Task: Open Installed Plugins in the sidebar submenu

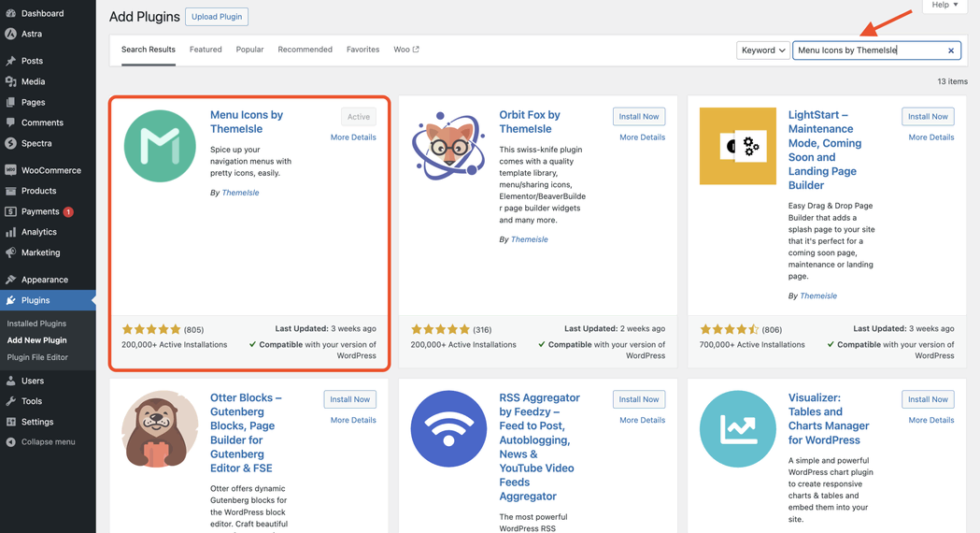Action: (x=36, y=324)
